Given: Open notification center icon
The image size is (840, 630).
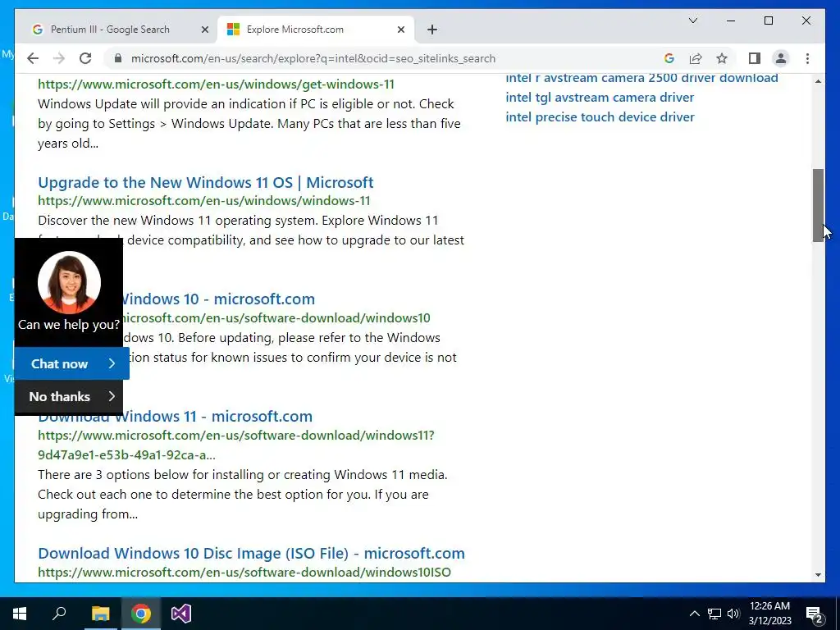Looking at the screenshot, I should pos(815,614).
